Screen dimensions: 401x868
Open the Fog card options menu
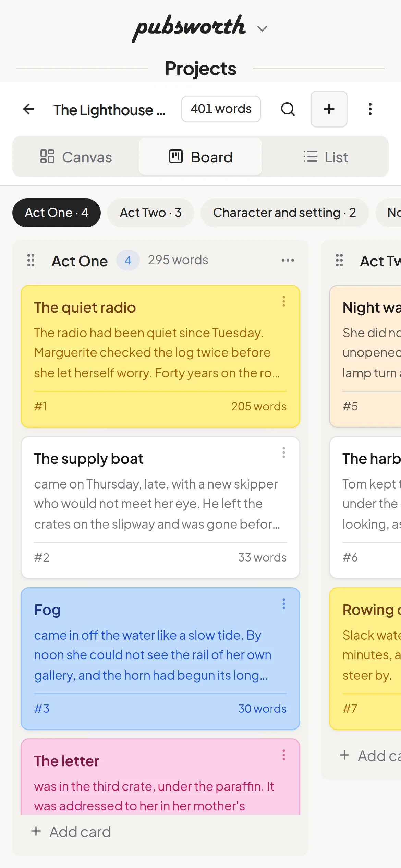tap(284, 604)
